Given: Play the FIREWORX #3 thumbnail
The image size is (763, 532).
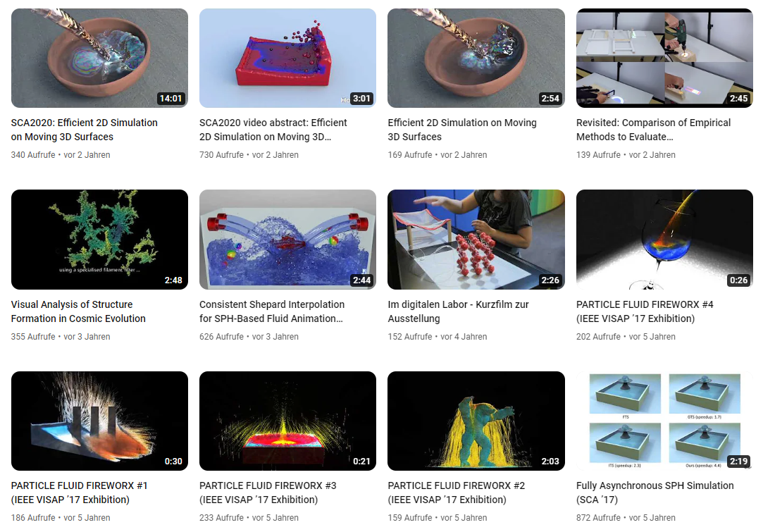Looking at the screenshot, I should tap(287, 421).
